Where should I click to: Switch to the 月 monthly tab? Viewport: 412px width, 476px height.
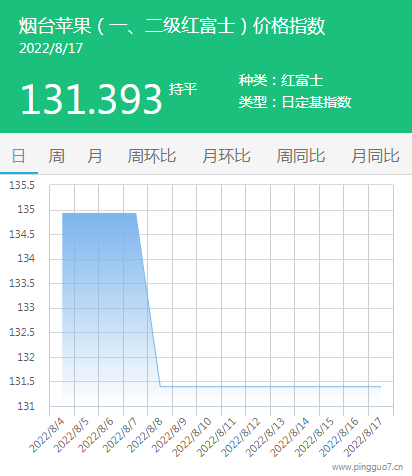[95, 156]
